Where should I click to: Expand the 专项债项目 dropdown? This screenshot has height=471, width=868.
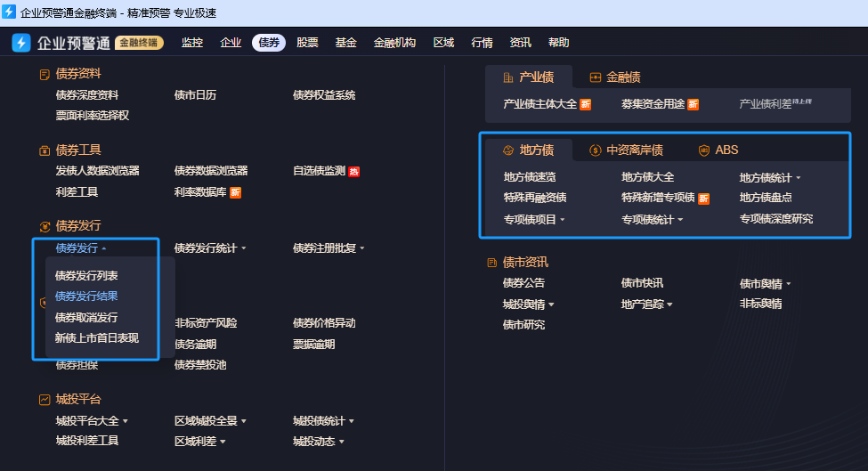pos(534,220)
